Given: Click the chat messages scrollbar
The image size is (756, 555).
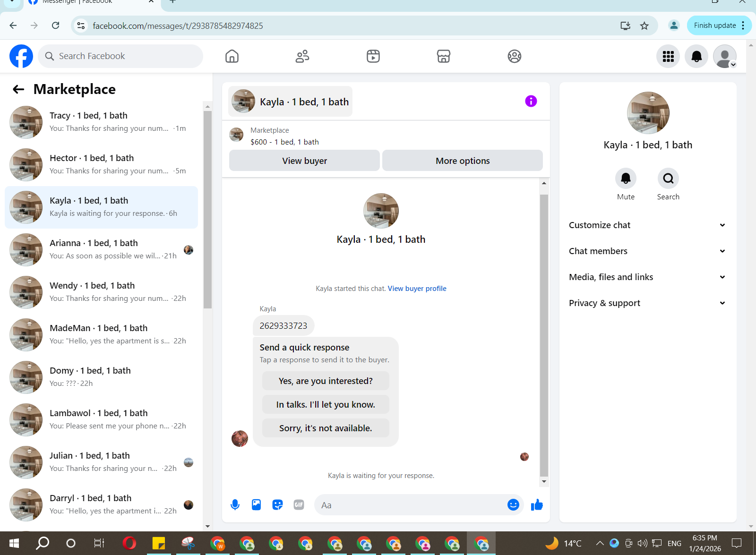Looking at the screenshot, I should coord(544,335).
